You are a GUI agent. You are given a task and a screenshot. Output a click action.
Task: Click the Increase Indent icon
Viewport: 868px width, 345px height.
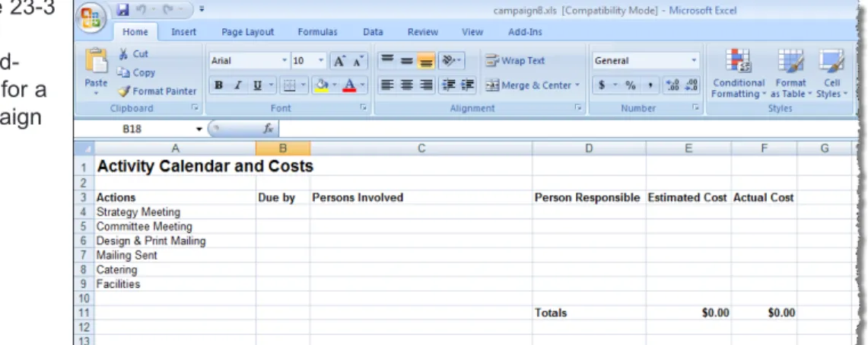point(468,85)
